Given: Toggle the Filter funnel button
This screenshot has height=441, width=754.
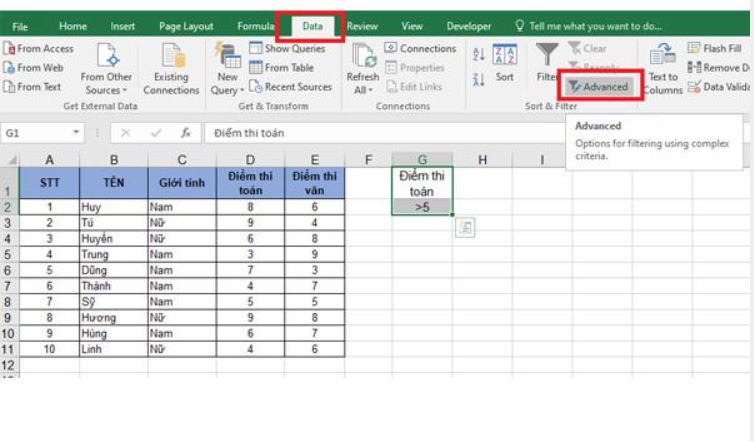Looking at the screenshot, I should [x=547, y=63].
